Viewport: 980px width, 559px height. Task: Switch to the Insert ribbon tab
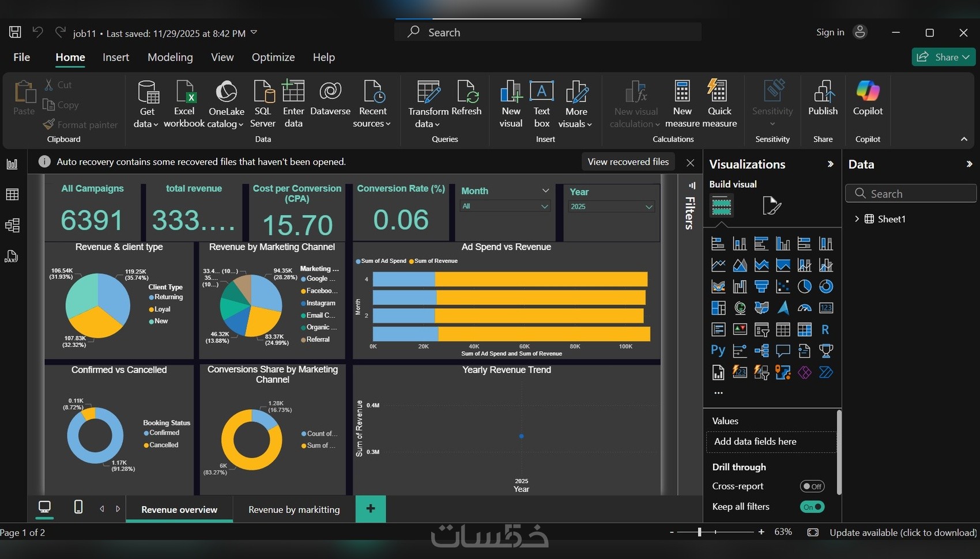coord(116,57)
